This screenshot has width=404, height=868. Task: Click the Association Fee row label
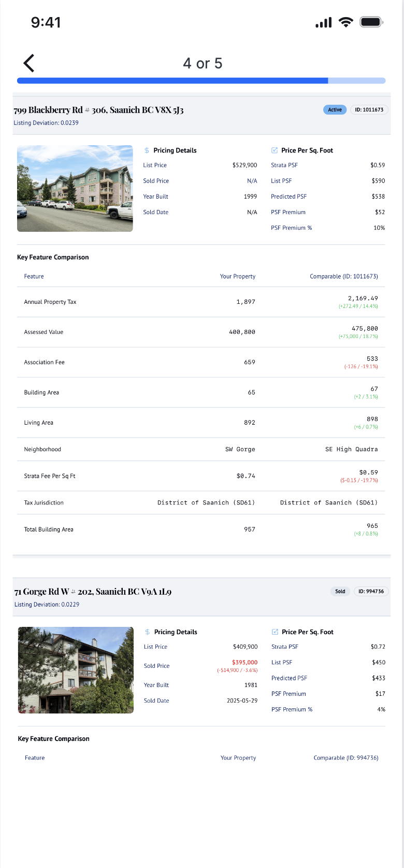45,362
